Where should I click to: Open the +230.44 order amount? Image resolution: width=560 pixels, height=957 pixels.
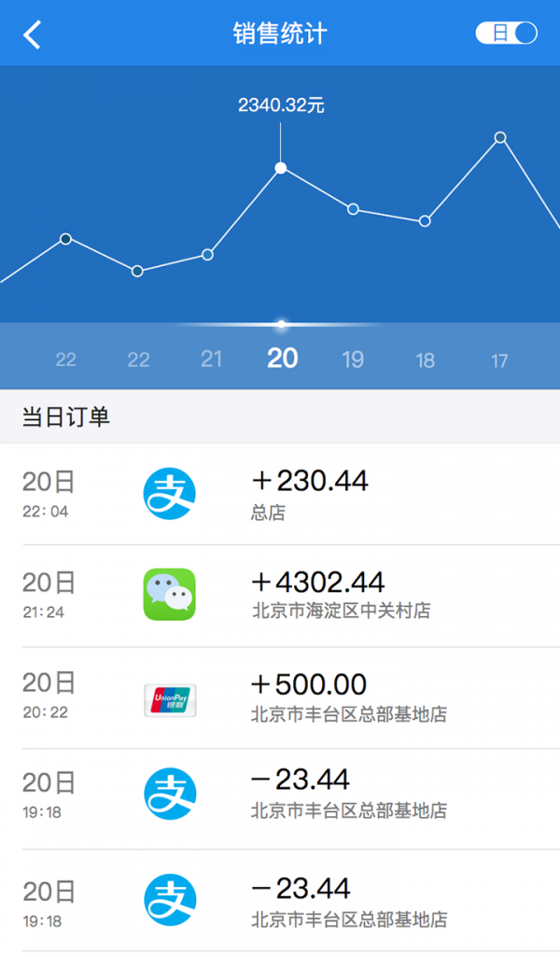point(310,481)
